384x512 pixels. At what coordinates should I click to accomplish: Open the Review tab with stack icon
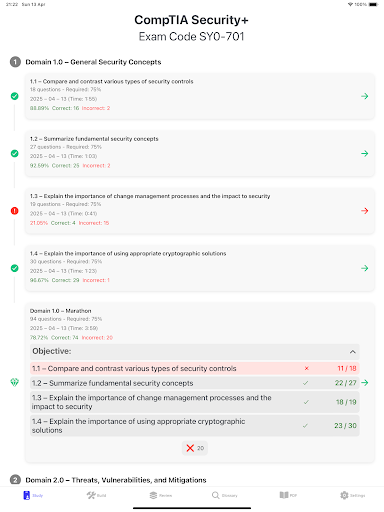(x=160, y=495)
